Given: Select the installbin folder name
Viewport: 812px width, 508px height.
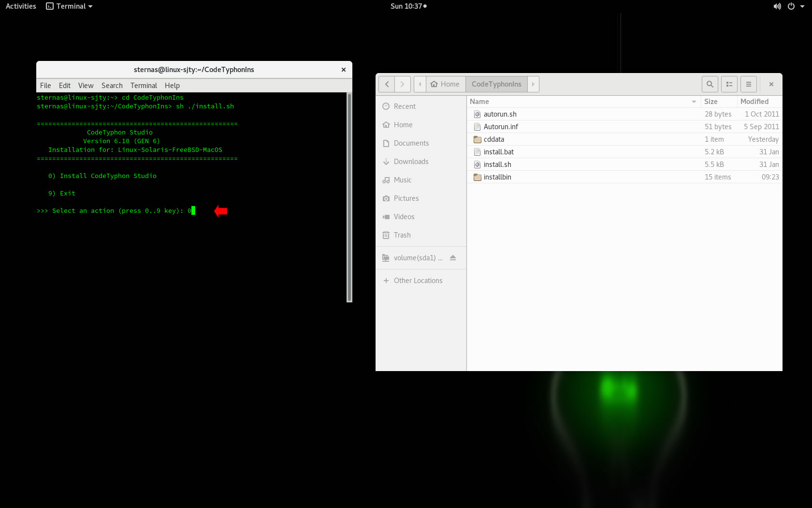Looking at the screenshot, I should click(x=497, y=177).
